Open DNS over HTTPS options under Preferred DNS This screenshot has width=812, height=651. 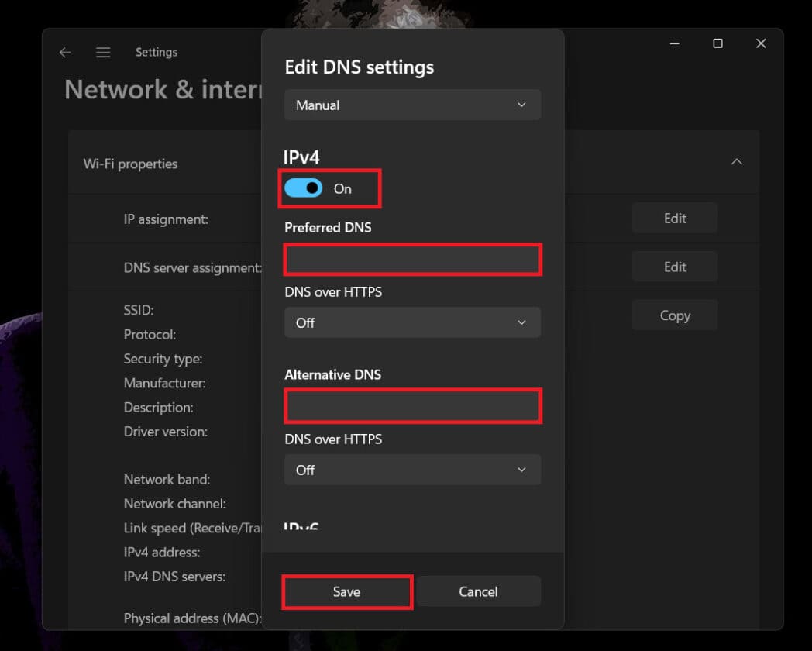click(x=412, y=322)
